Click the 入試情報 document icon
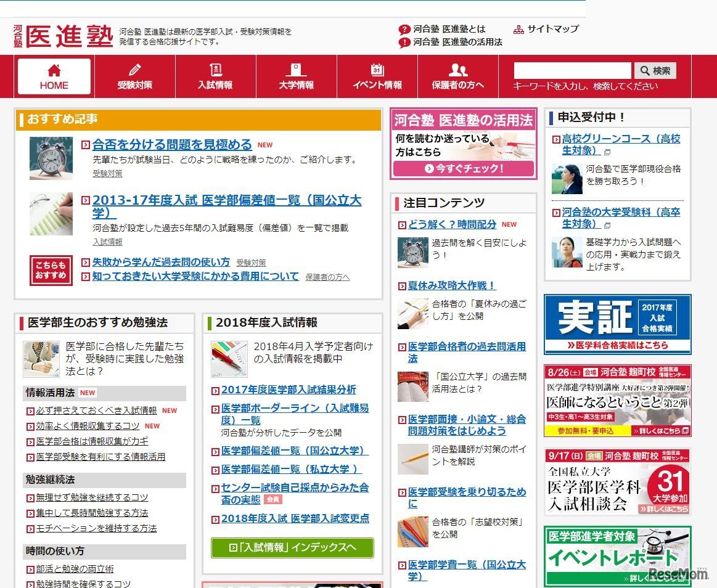Viewport: 717px width, 588px height. point(215,68)
